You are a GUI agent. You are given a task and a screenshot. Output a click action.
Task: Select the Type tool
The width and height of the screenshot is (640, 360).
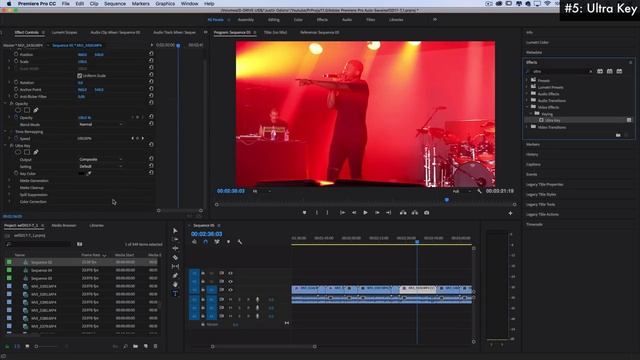pyautogui.click(x=175, y=293)
